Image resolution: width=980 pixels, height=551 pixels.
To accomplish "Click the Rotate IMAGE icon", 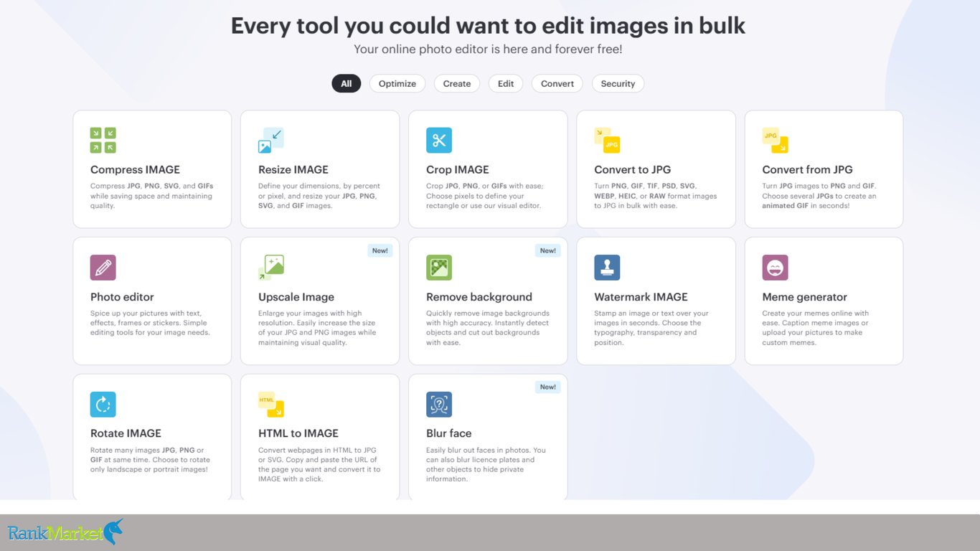I will tap(103, 405).
